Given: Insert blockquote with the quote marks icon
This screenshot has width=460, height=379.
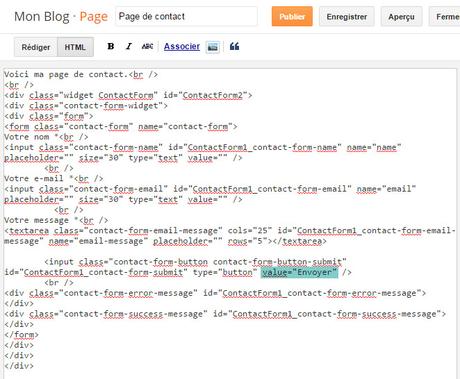Looking at the screenshot, I should [234, 46].
